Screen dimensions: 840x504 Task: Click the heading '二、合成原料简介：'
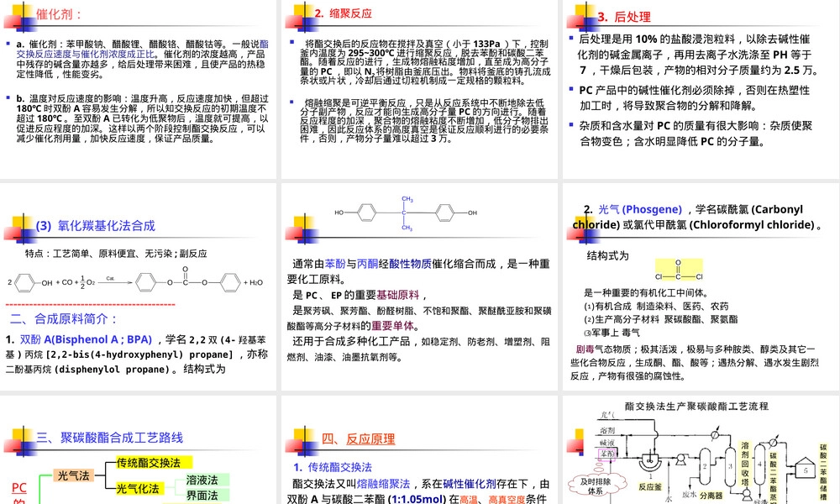[x=64, y=318]
